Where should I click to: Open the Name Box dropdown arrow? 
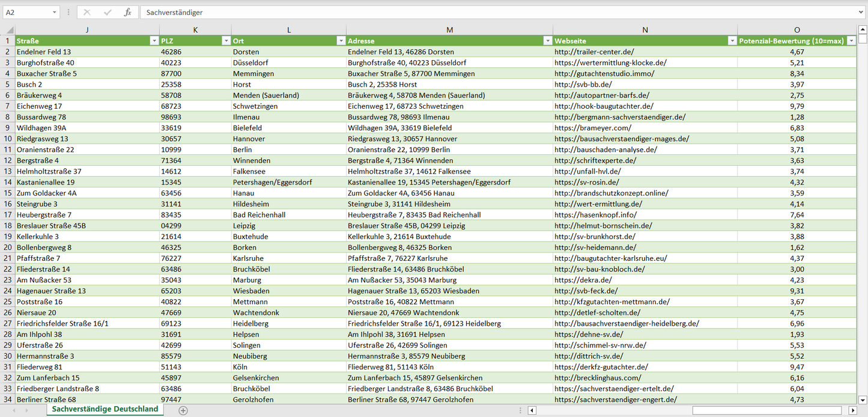point(55,12)
